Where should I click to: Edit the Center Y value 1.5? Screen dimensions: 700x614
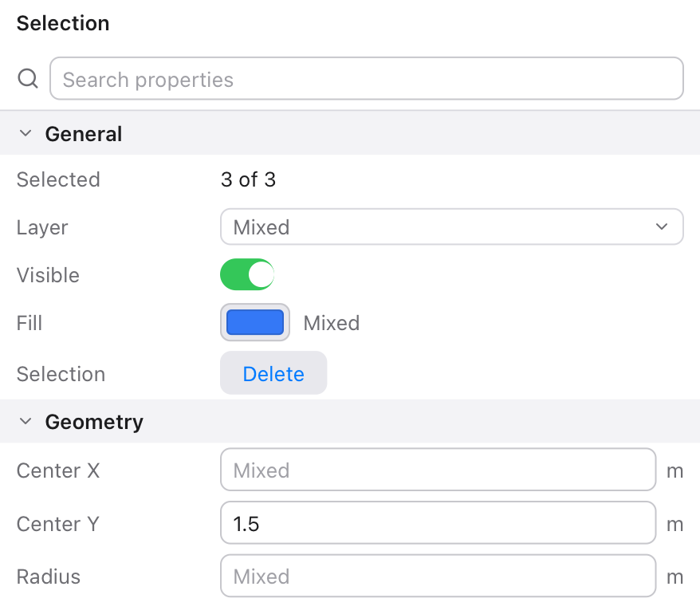pyautogui.click(x=438, y=523)
